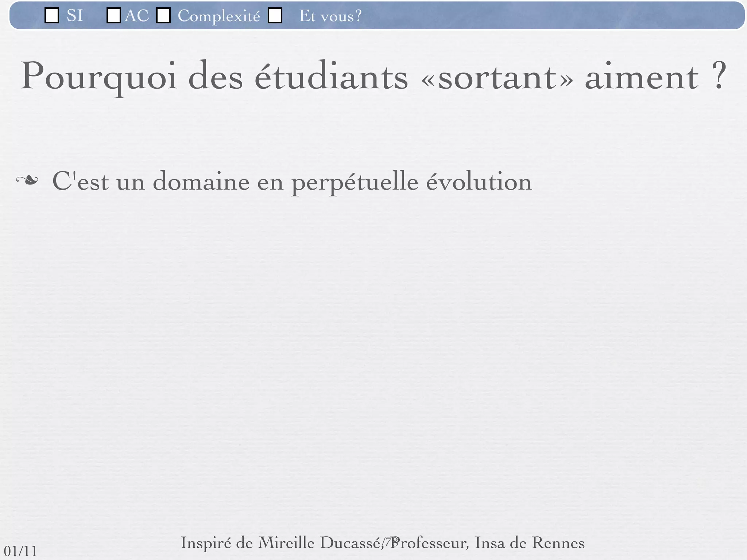This screenshot has width=747, height=560.
Task: Click the footer "Inspiré de Mireille Ducassé, Professeur, Insa de Rennes"
Action: click(383, 542)
